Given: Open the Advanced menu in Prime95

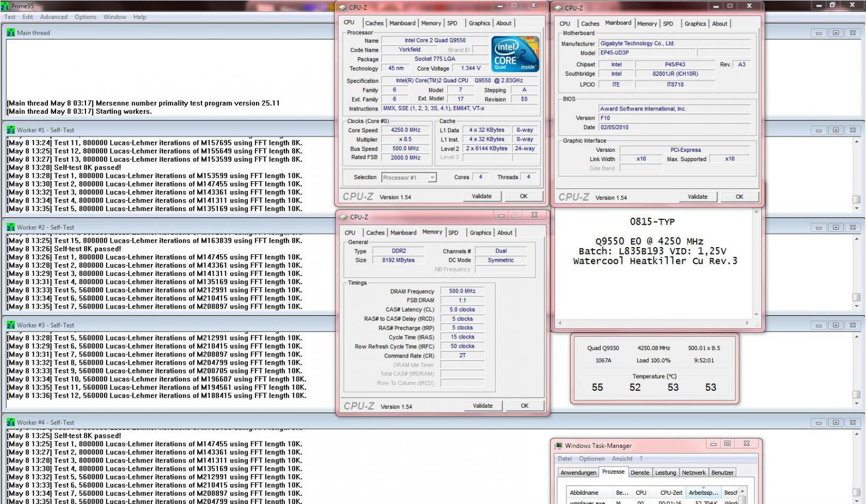Looking at the screenshot, I should coord(54,17).
